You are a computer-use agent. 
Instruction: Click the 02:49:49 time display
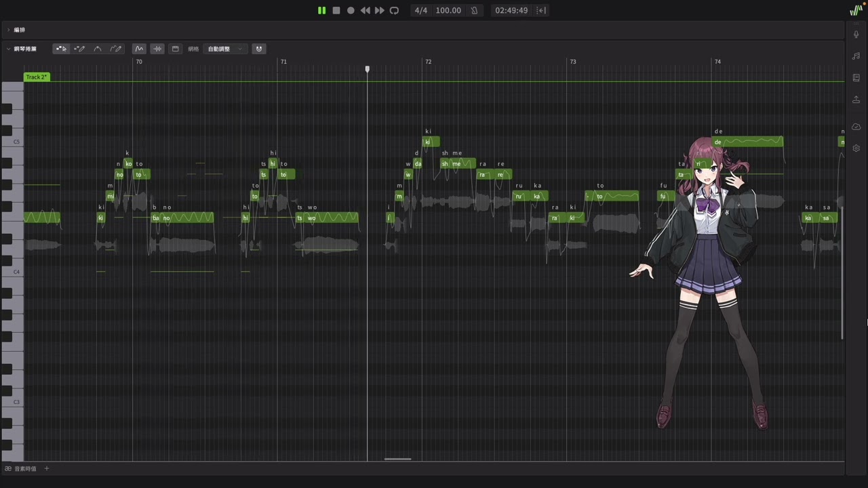[x=511, y=10]
